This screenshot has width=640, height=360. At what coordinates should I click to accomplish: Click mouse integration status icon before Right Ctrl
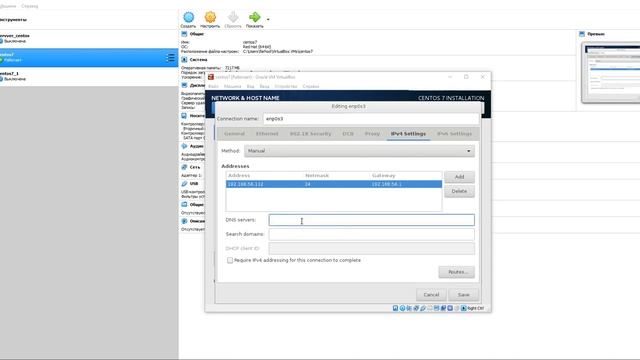pos(457,308)
